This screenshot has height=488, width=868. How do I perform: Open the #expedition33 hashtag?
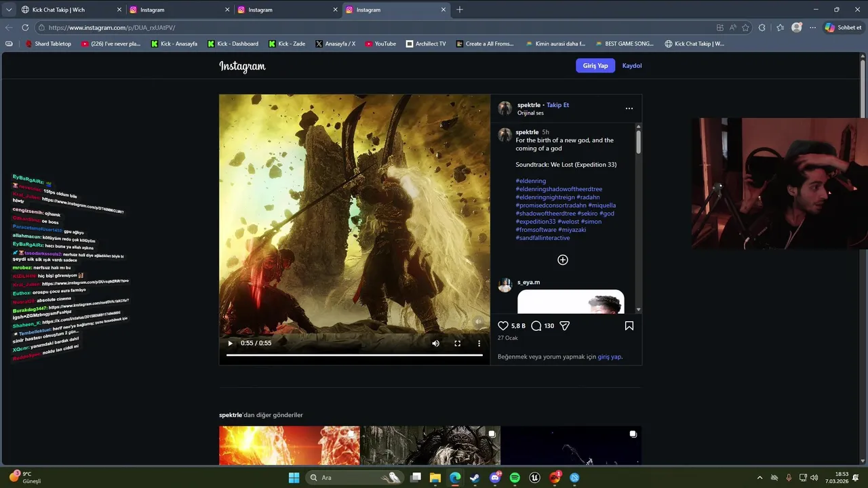(x=536, y=222)
